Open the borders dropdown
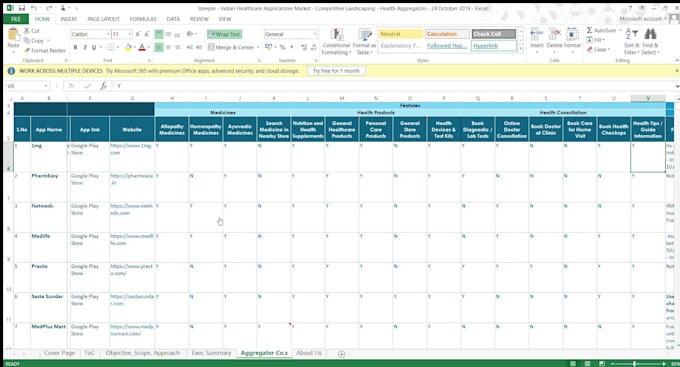Screen dimensions: 680x367 pos(118,47)
